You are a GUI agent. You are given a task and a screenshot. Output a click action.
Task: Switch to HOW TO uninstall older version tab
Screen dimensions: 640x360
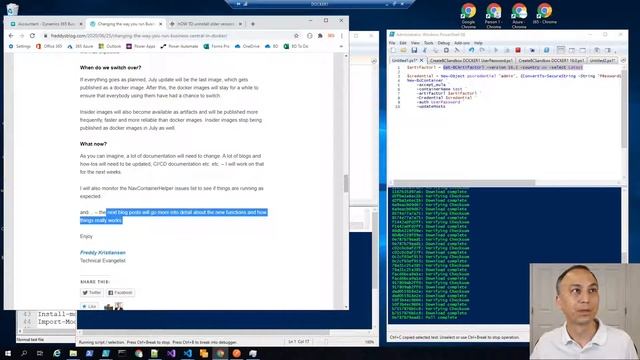[206, 24]
